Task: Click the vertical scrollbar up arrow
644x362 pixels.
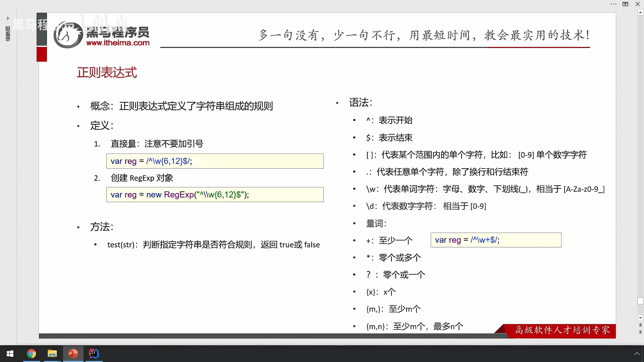Action: tap(640, 12)
